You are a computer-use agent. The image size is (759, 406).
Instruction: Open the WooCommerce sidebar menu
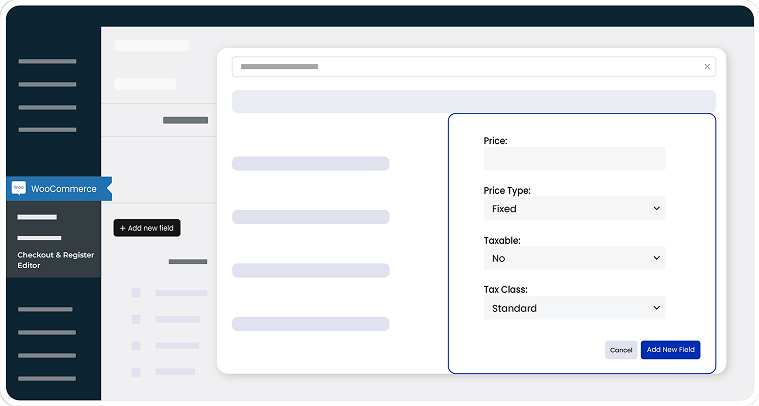[63, 188]
